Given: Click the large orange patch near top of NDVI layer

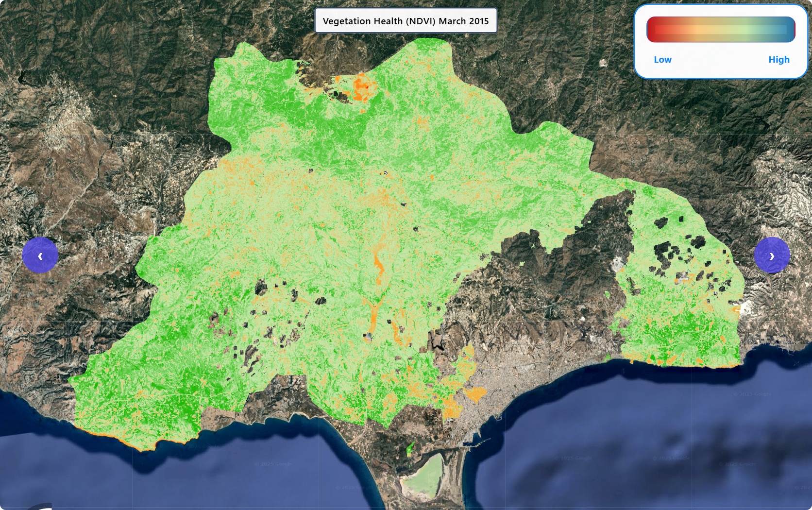Looking at the screenshot, I should coord(362,87).
